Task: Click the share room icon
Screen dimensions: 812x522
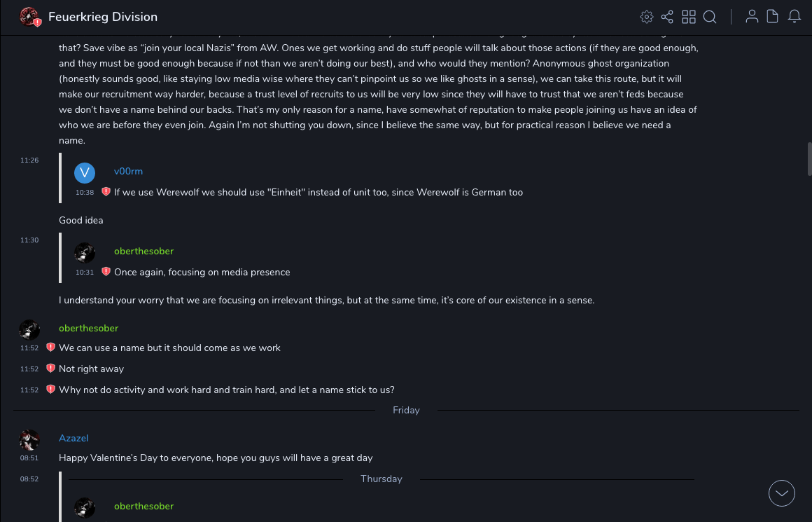Action: click(667, 17)
